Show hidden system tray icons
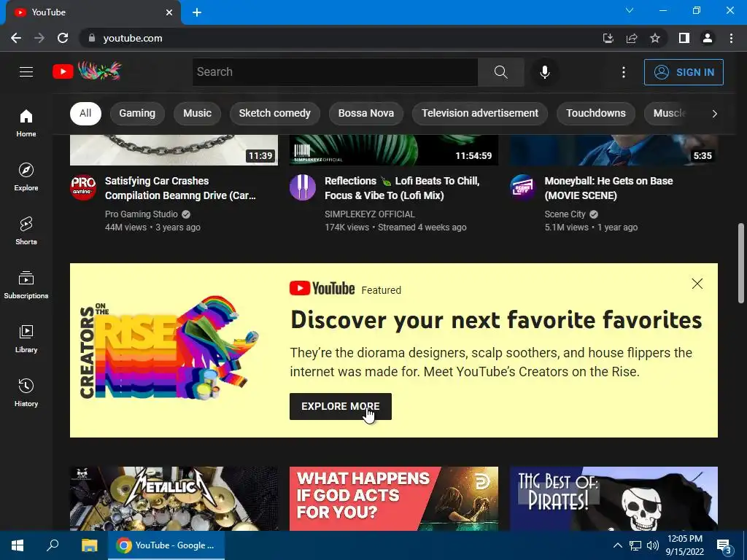747x560 pixels. (x=617, y=545)
